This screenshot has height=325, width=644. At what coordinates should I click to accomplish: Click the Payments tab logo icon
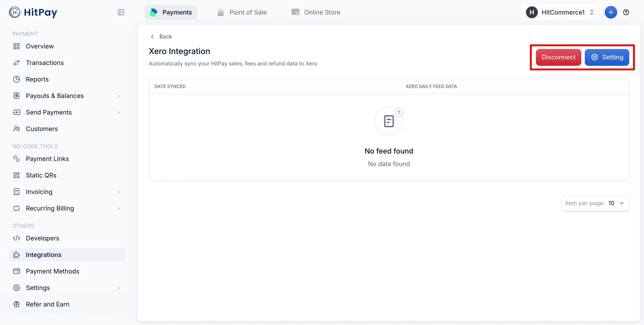pyautogui.click(x=153, y=12)
